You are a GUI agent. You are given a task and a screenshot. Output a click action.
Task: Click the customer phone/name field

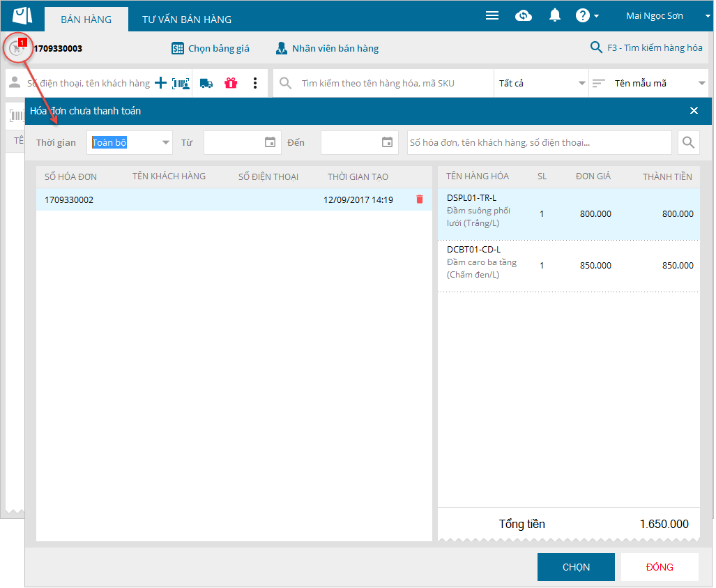[88, 83]
